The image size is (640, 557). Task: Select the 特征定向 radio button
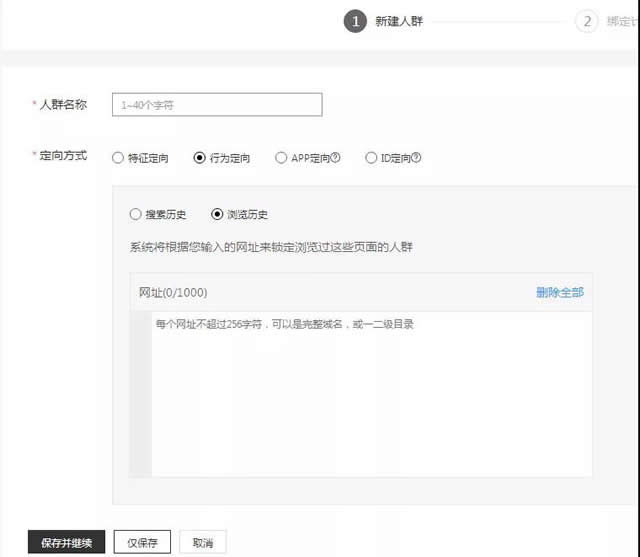118,158
